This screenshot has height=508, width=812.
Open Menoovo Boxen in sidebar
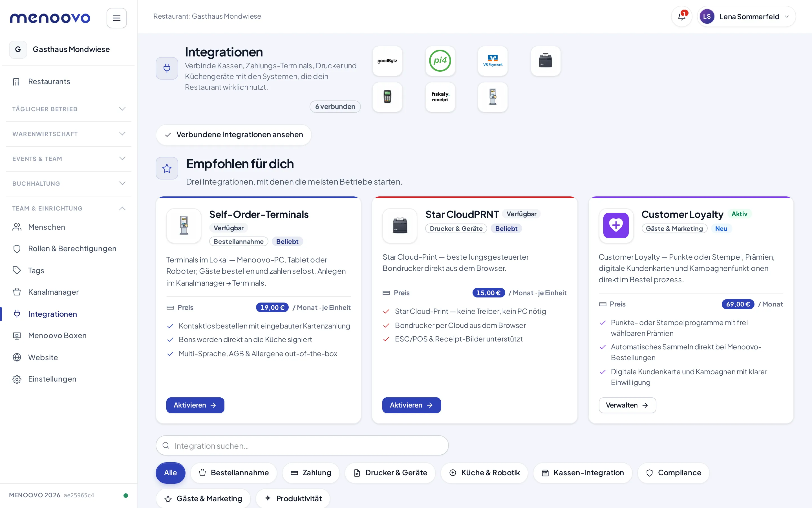pyautogui.click(x=69, y=335)
